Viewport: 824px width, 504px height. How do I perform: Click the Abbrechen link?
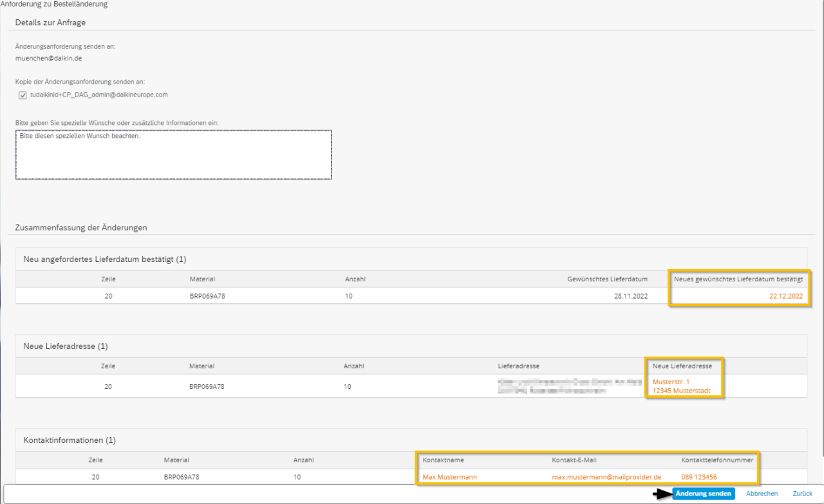tap(762, 494)
